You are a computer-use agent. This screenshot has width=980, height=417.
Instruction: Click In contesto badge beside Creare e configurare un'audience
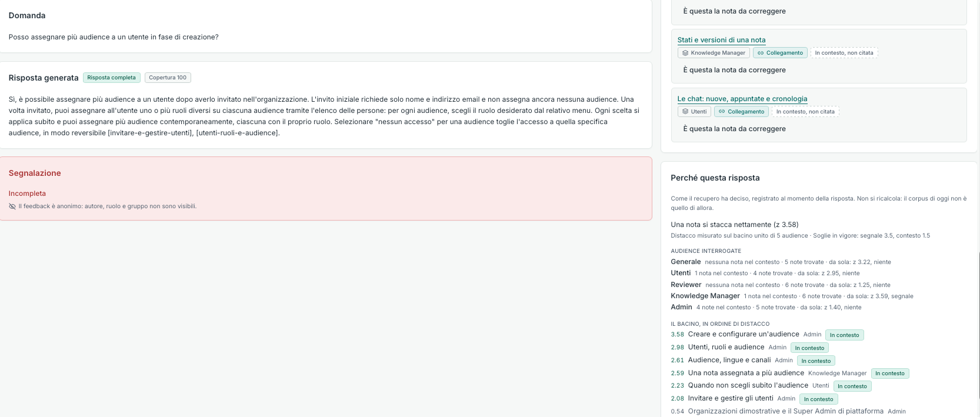[845, 335]
